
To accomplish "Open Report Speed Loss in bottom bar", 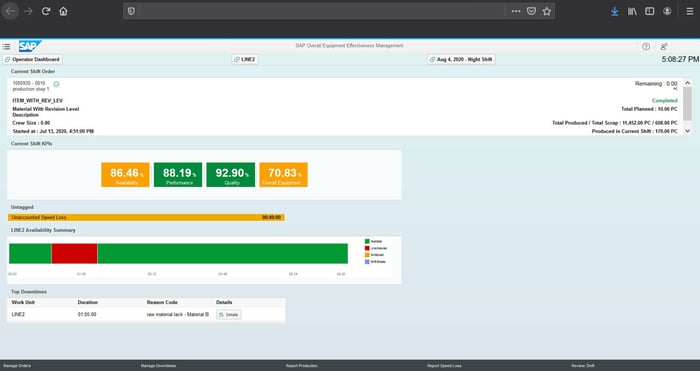I will [444, 366].
